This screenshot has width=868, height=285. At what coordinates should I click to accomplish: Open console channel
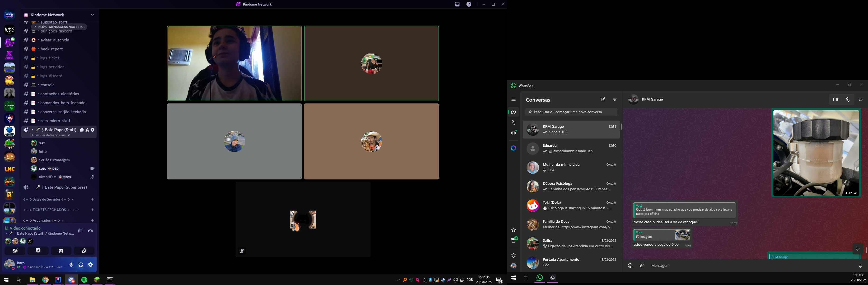(59, 85)
